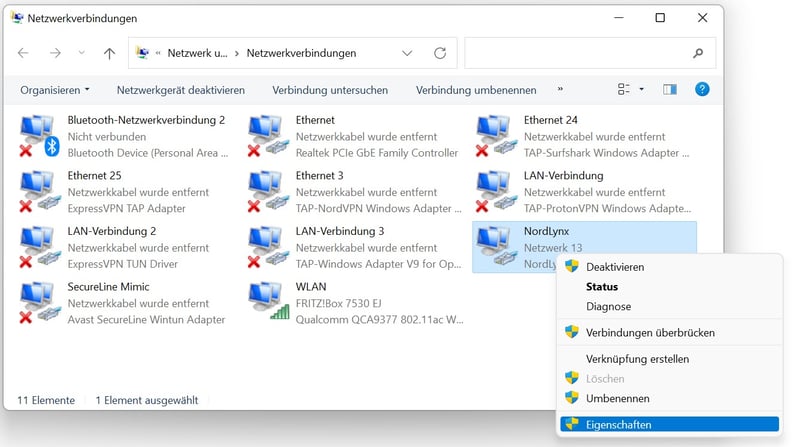Select the Bluetooth-Netzwerkverbindung 2 adapter icon
The height and width of the screenshot is (447, 800).
tap(39, 136)
